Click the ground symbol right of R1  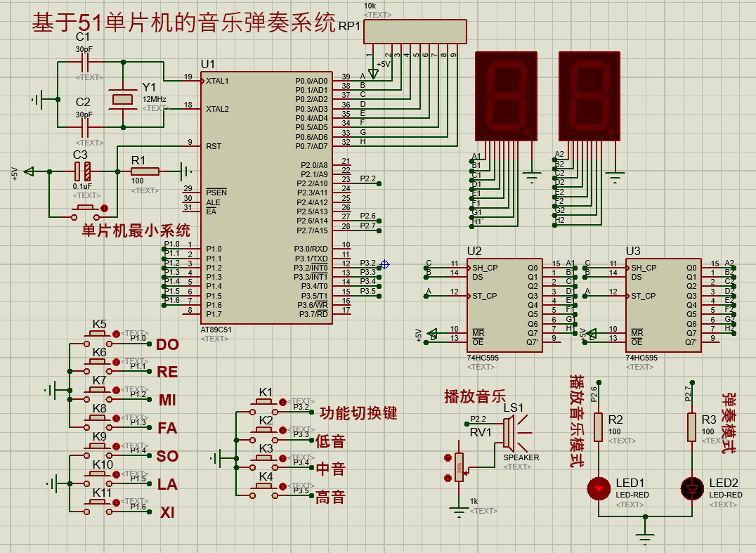[x=186, y=171]
